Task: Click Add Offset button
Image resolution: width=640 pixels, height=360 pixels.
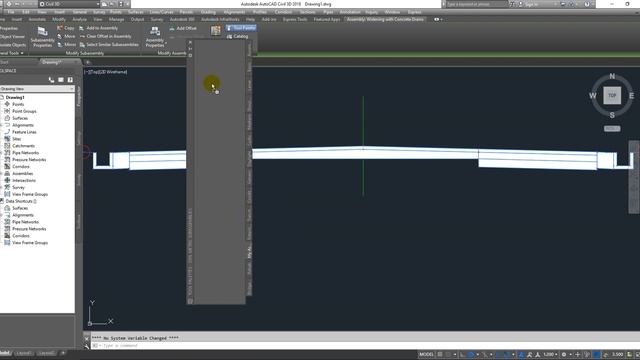Action: coord(183,29)
